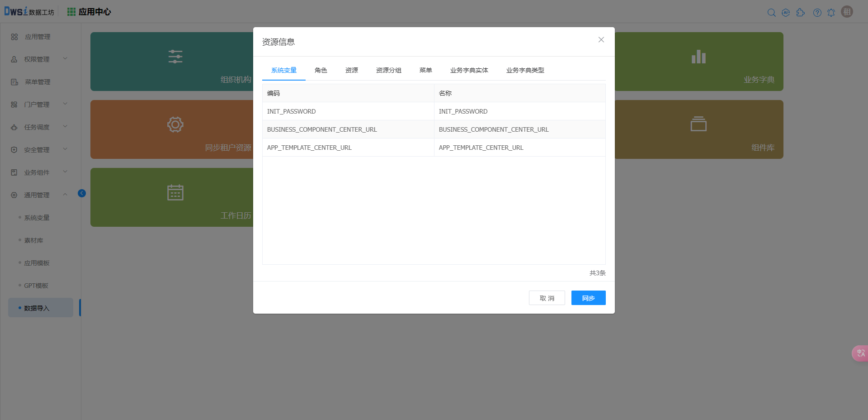
Task: Open 系统变量 in the sidebar
Action: pyautogui.click(x=37, y=218)
